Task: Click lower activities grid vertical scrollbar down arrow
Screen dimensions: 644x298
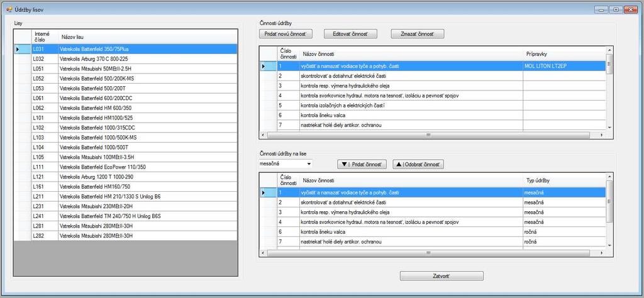Action: (x=609, y=245)
